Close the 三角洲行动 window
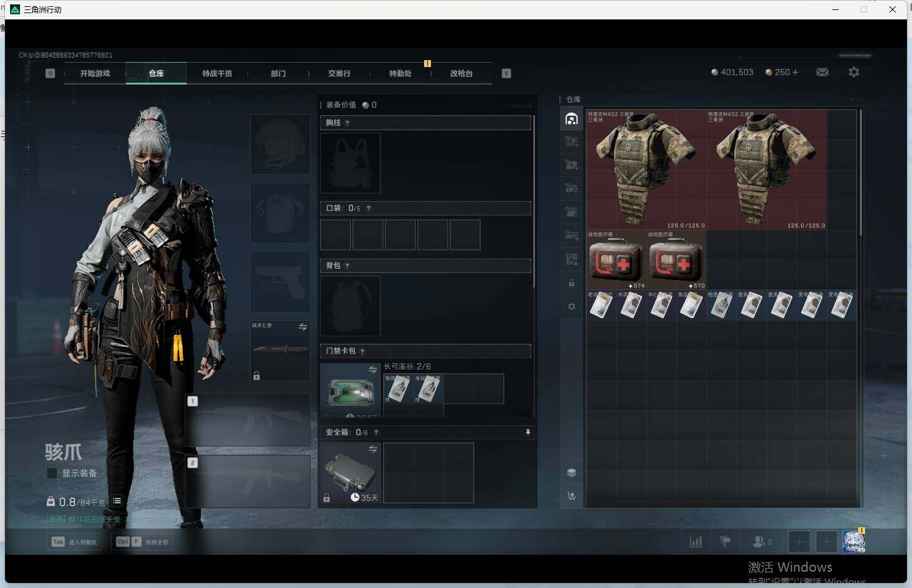Viewport: 912px width, 588px height. [893, 9]
